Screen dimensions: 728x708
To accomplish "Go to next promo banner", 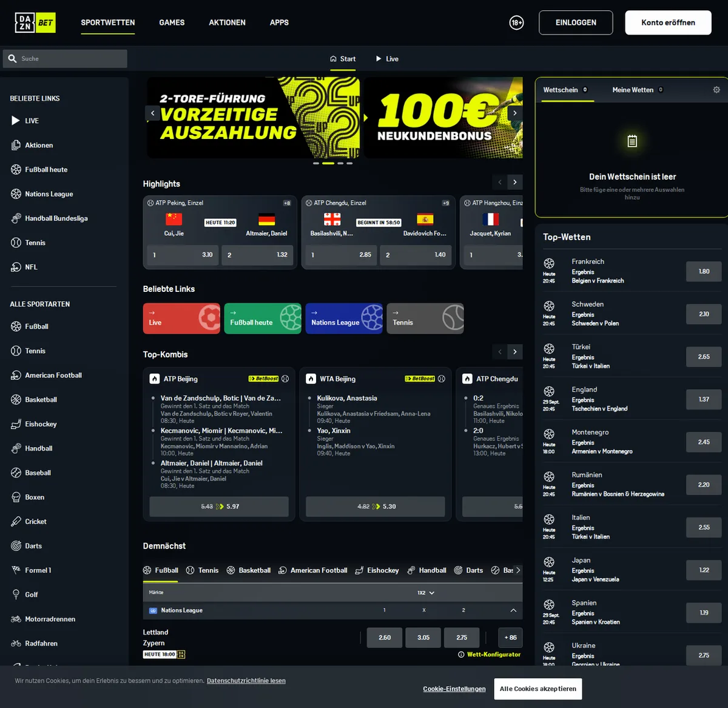I will click(515, 113).
